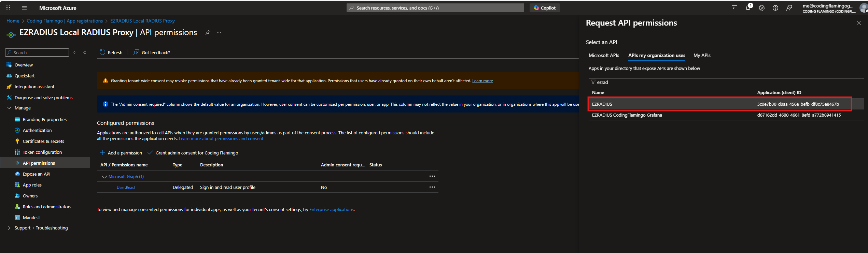The height and width of the screenshot is (253, 868).
Task: Collapse the sidebar with double chevron
Action: pyautogui.click(x=85, y=53)
